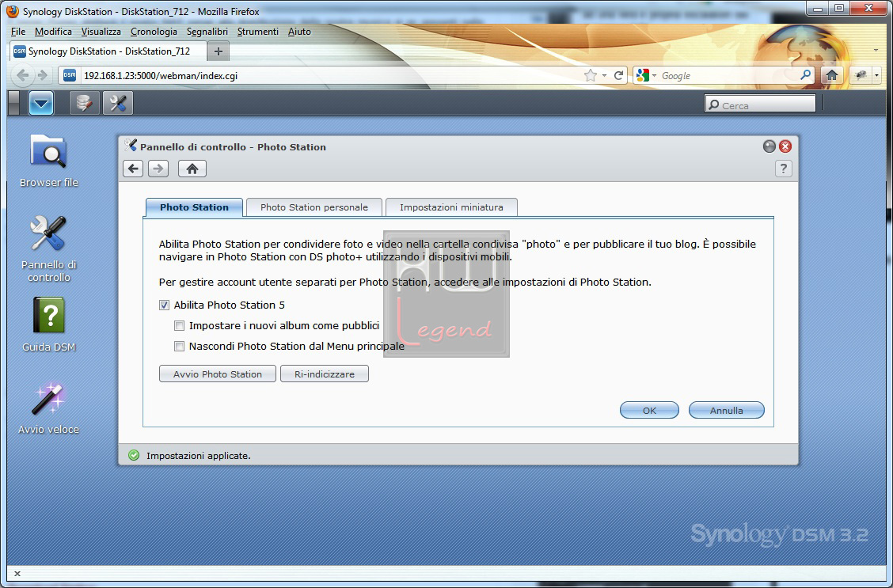The width and height of the screenshot is (893, 588).
Task: Close the Pannello di controllo panel
Action: coord(785,146)
